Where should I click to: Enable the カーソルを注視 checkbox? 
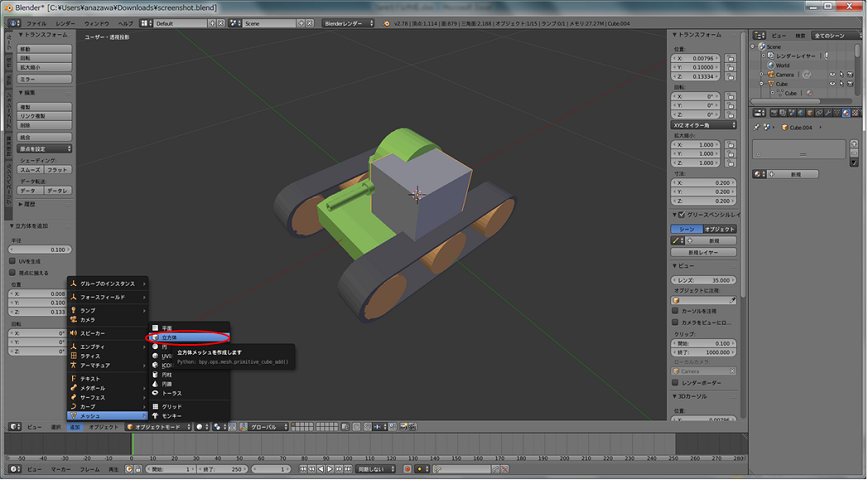click(x=675, y=310)
